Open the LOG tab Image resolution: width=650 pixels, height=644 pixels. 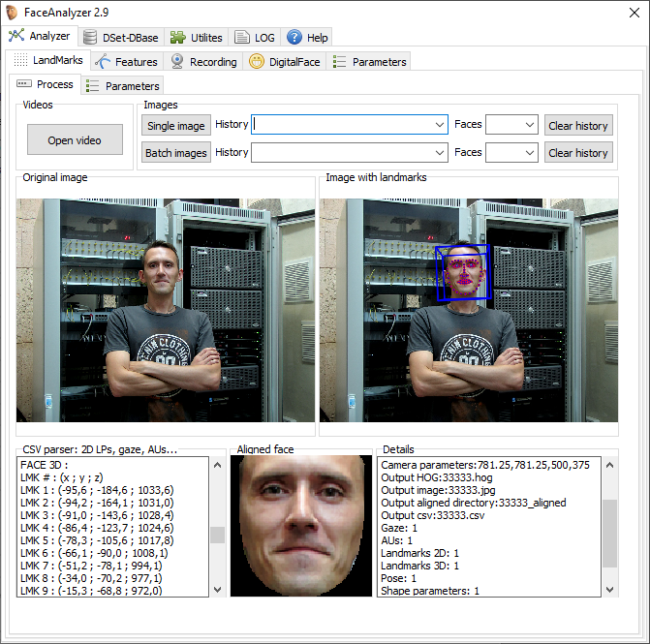click(x=255, y=38)
